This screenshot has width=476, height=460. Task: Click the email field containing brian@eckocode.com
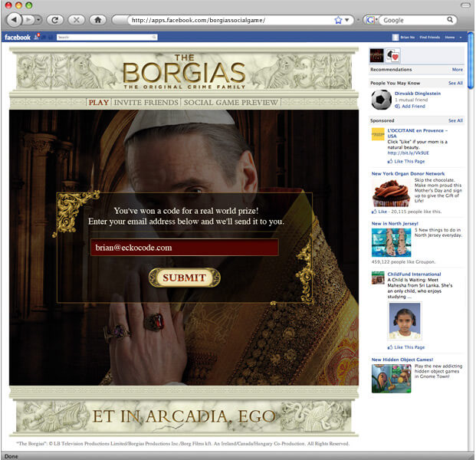tap(184, 248)
